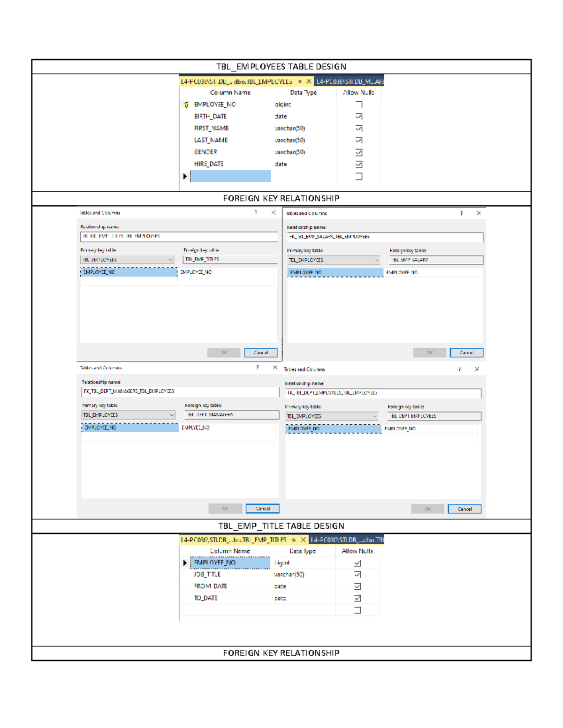Open Primary key table dropdown in FK_TBL_EMP_TITLES dialog
Image resolution: width=563 pixels, height=728 pixels.
pos(170,258)
